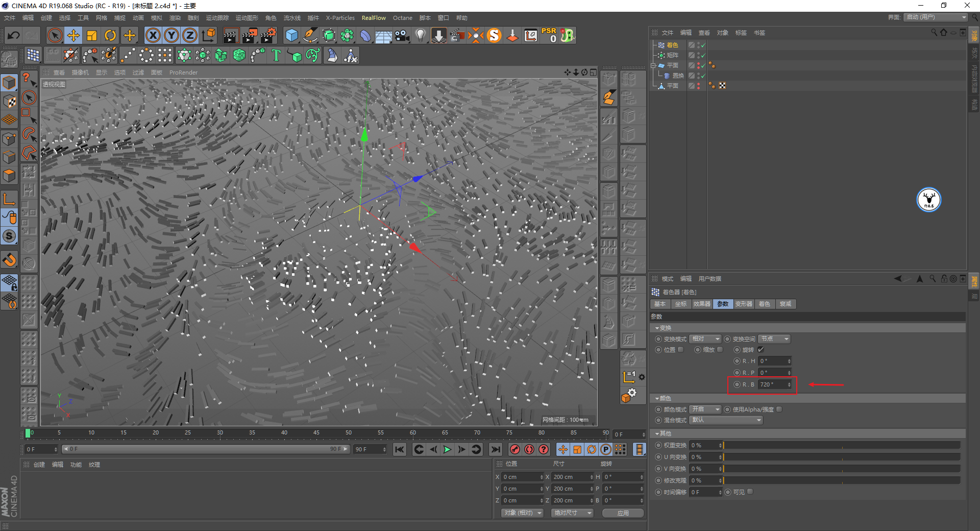Click the 应用 apply button
Screen dimensions: 980x531
click(623, 513)
